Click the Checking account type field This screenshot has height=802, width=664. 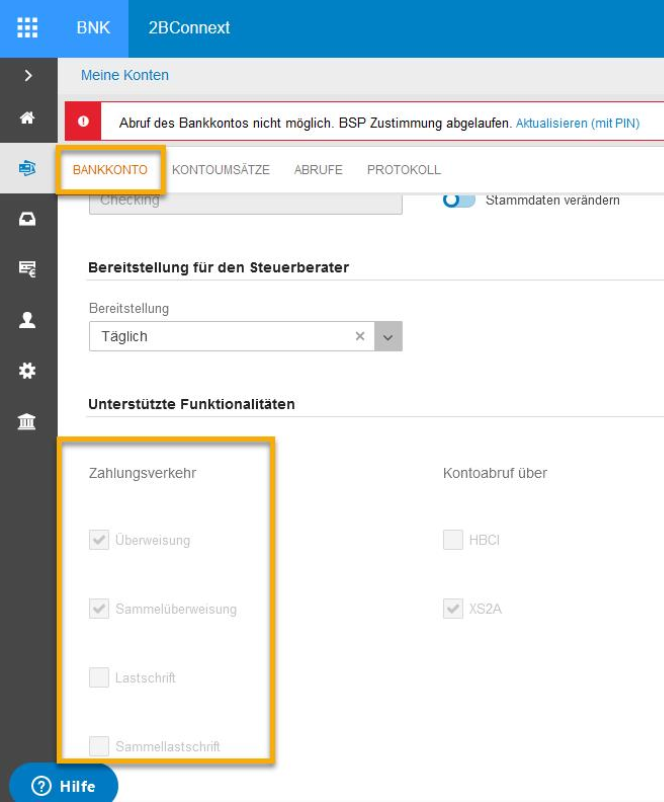coord(246,204)
